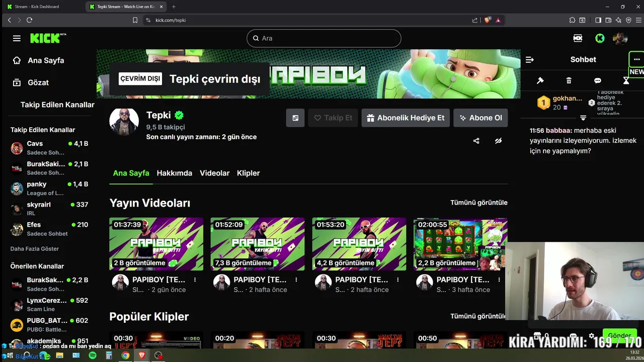Open Efes channel in followed list
Viewport: 644px width, 362px height.
coord(49,229)
